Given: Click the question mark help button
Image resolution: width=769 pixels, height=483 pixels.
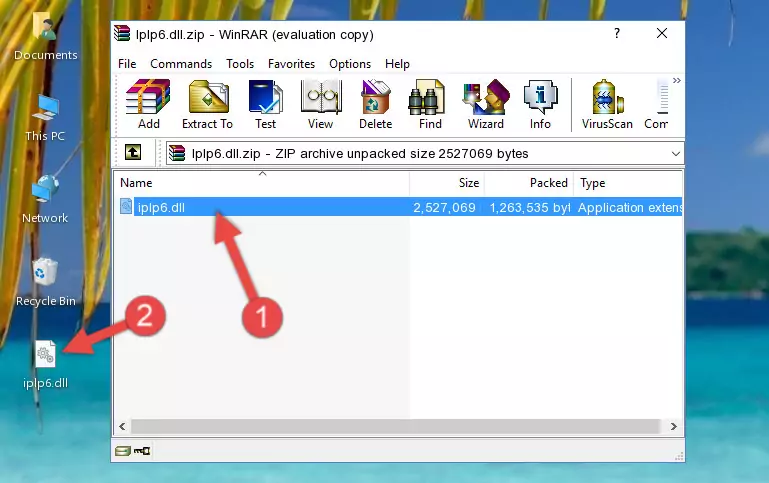Looking at the screenshot, I should point(617,33).
